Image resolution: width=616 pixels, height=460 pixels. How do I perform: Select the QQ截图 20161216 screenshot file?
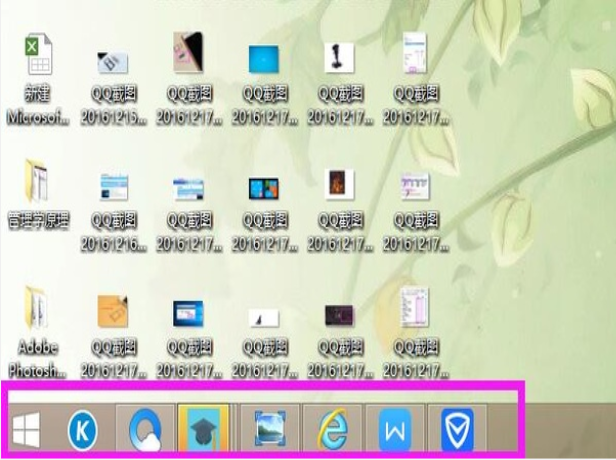(113, 186)
